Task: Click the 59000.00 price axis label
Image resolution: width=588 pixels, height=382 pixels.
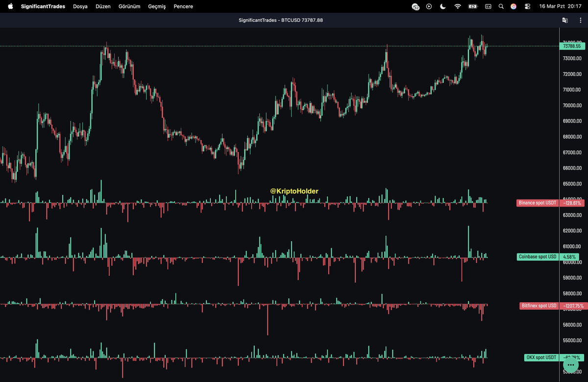Action: 571,278
